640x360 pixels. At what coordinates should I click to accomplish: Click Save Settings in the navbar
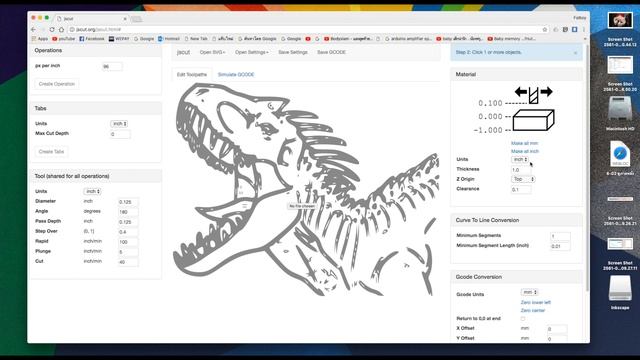[x=293, y=52]
